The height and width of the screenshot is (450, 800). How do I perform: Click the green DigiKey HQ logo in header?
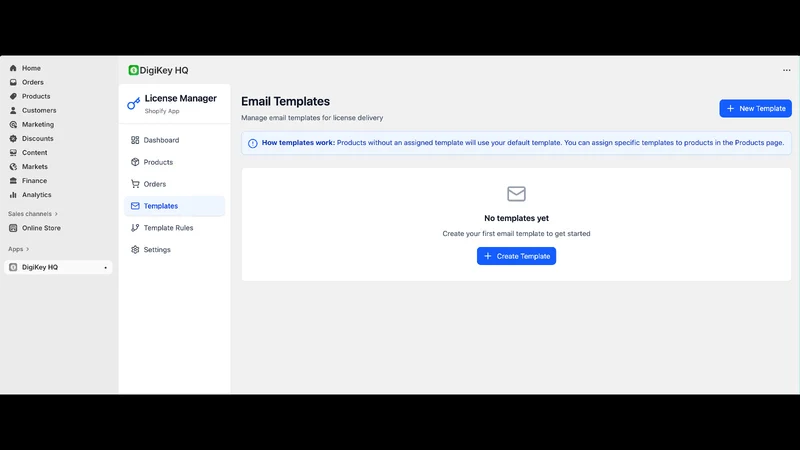pos(133,70)
